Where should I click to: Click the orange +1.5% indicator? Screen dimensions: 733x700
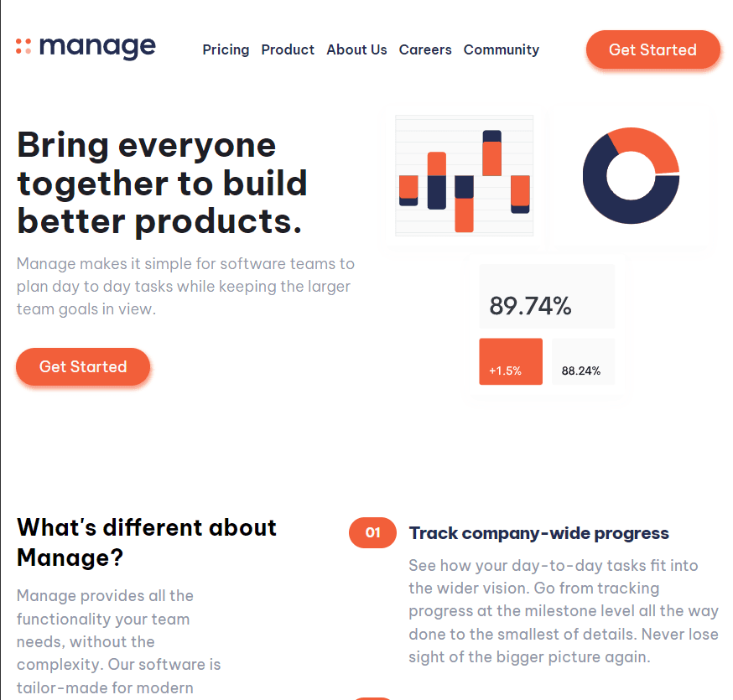510,360
